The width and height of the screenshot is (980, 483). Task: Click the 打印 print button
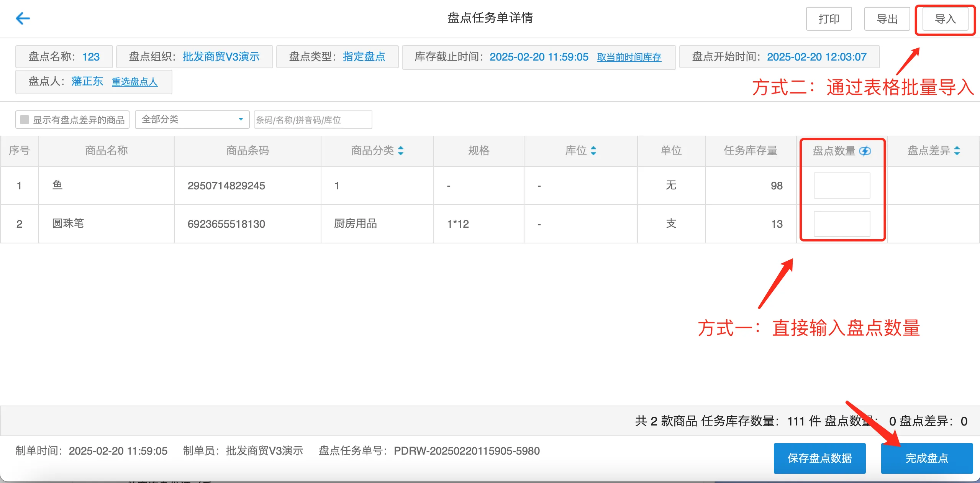coord(829,19)
